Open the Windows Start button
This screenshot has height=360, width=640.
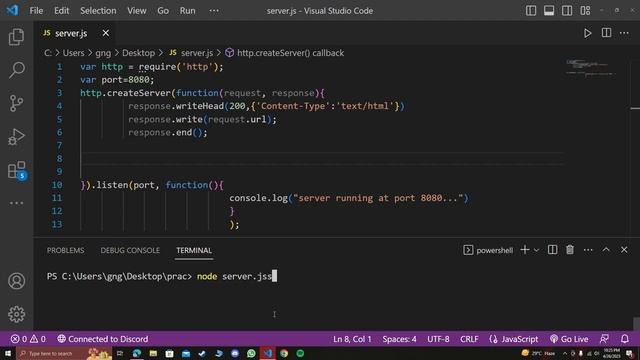8,353
